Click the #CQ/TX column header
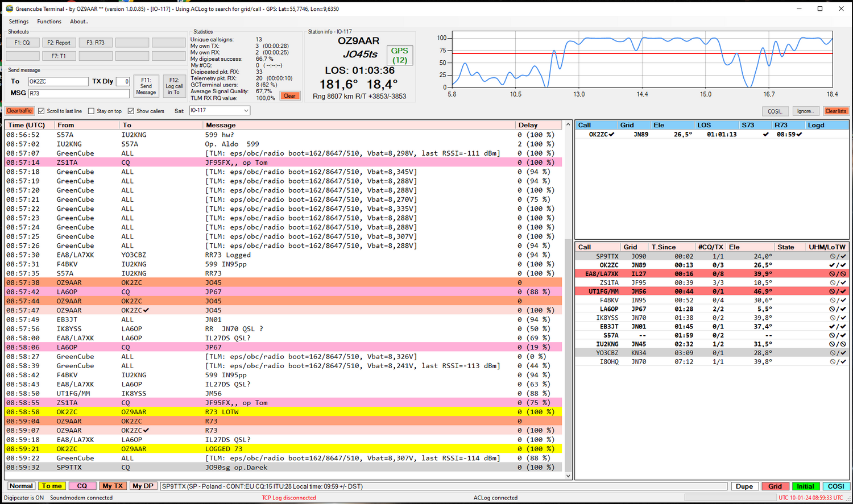Viewport: 853px width, 504px height. pos(710,247)
